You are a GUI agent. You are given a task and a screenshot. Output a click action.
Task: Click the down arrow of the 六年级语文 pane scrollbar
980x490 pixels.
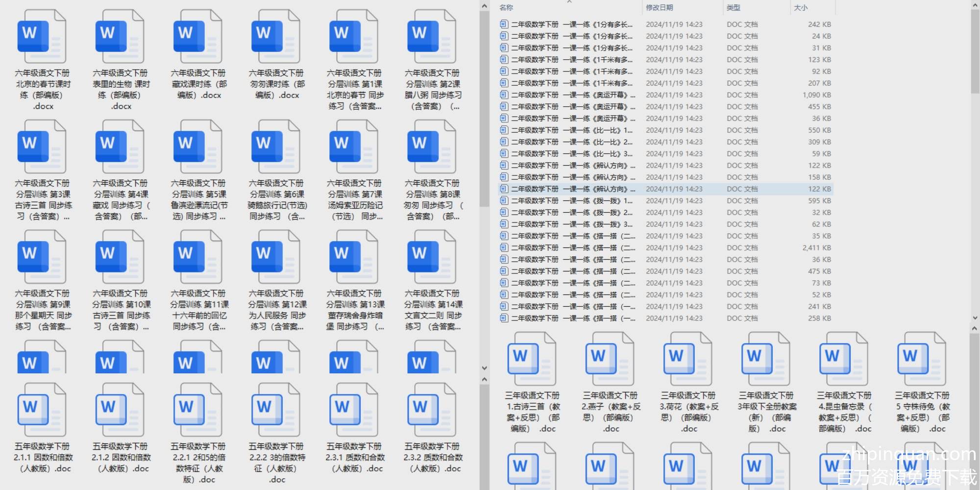point(485,368)
